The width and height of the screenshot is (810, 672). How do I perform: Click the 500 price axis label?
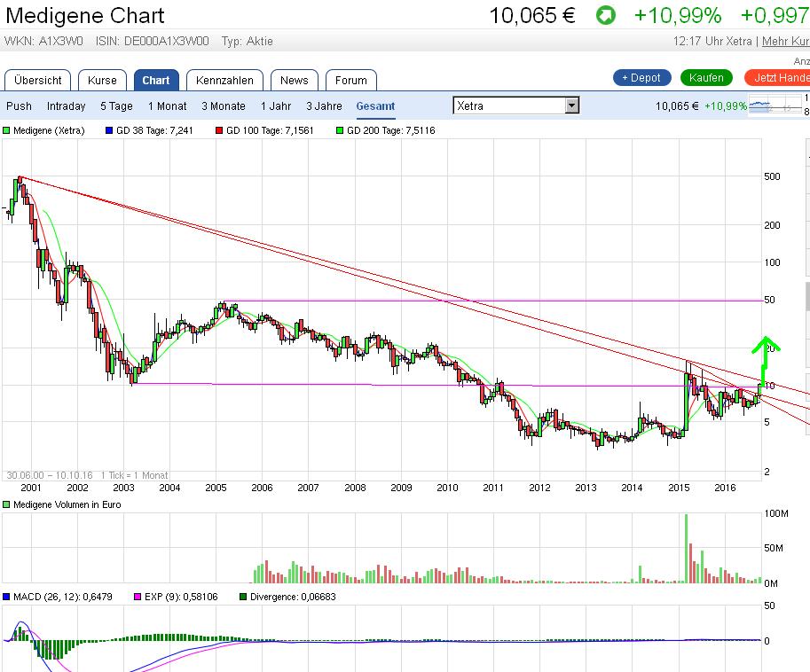click(772, 176)
